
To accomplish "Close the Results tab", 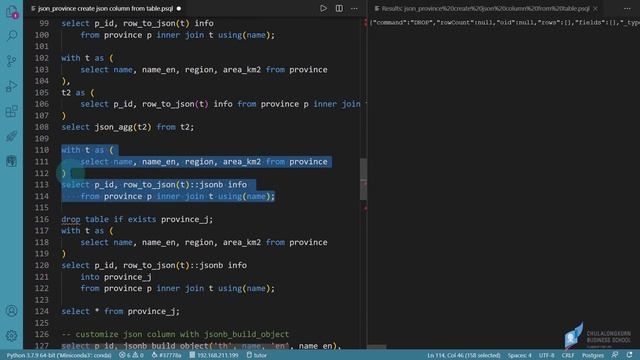I will tap(596, 8).
